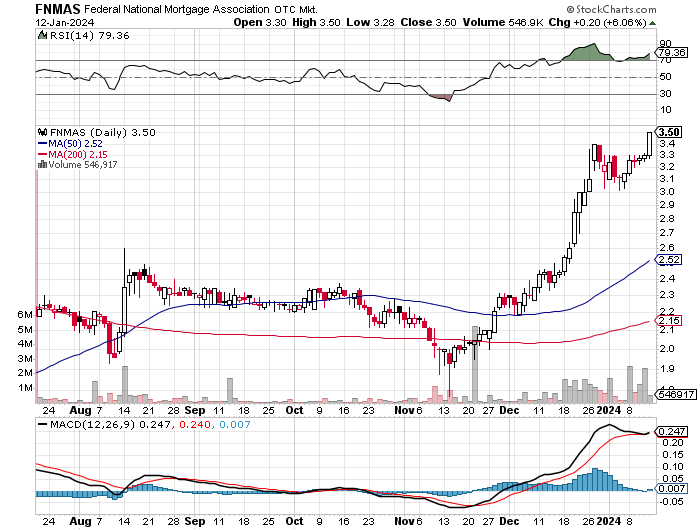
Task: Click the 0.247 MACD axis tag
Action: tap(671, 431)
